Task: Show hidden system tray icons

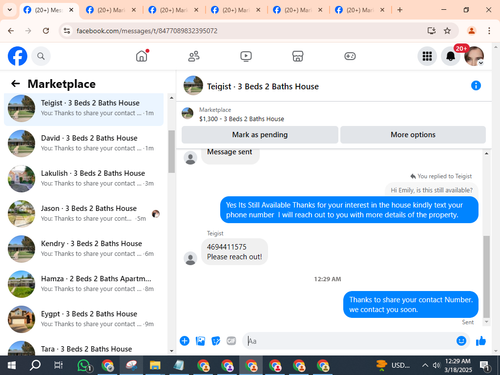Action: 425,365
